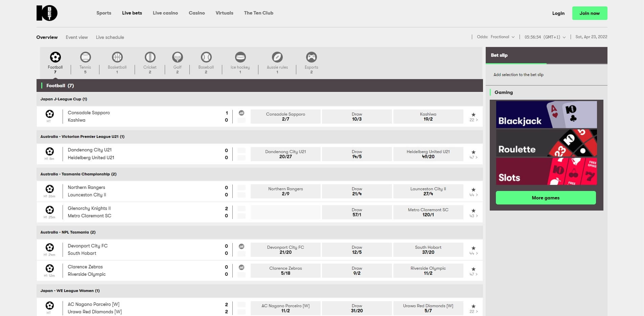
Task: Open the Tennis live events icon
Action: 85,57
